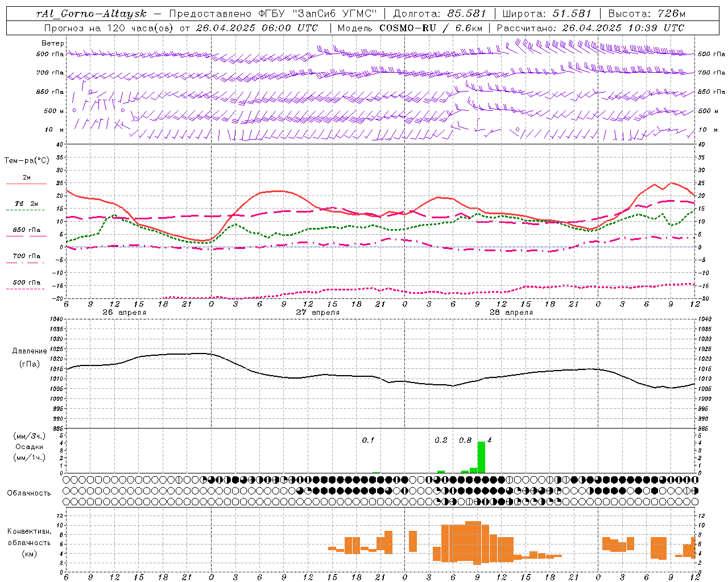Click the '27 апреля' date label
Screen dimensions: 728x582
point(317,313)
